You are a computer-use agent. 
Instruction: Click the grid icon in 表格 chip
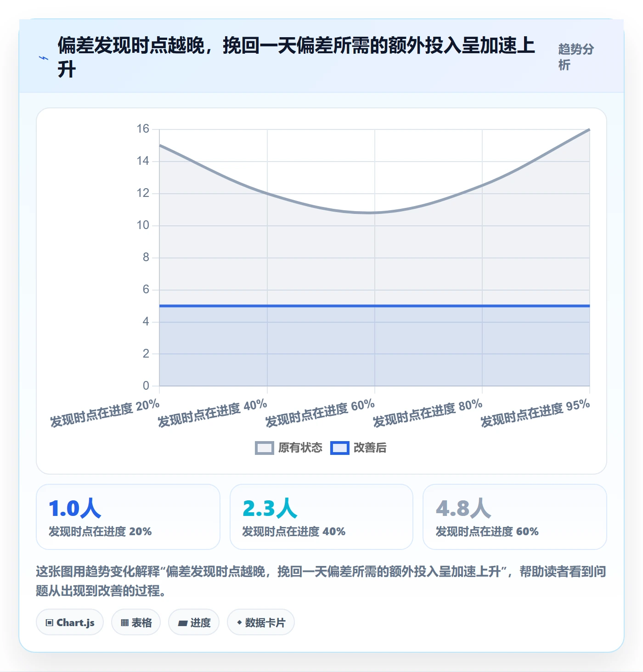(x=124, y=623)
